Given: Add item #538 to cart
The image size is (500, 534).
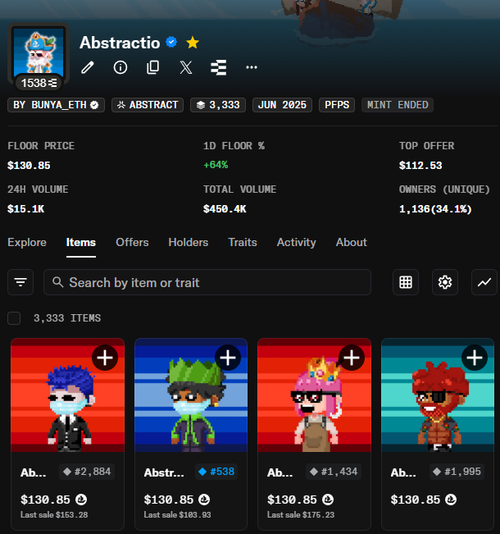Looking at the screenshot, I should [228, 358].
